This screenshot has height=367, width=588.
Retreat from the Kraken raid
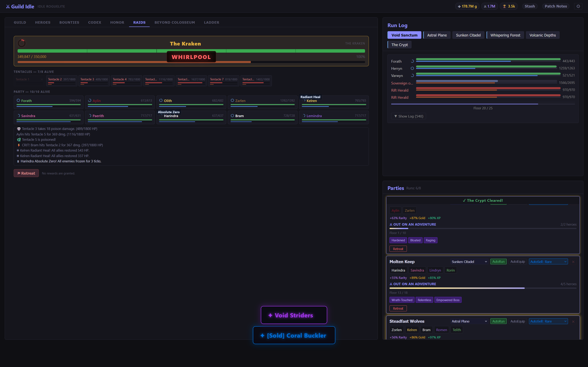tap(26, 173)
